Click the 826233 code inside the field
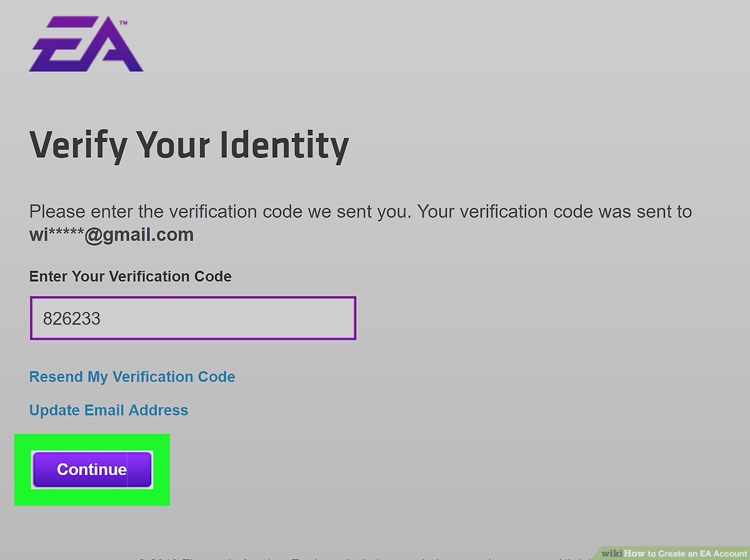Image resolution: width=750 pixels, height=560 pixels. click(x=72, y=319)
